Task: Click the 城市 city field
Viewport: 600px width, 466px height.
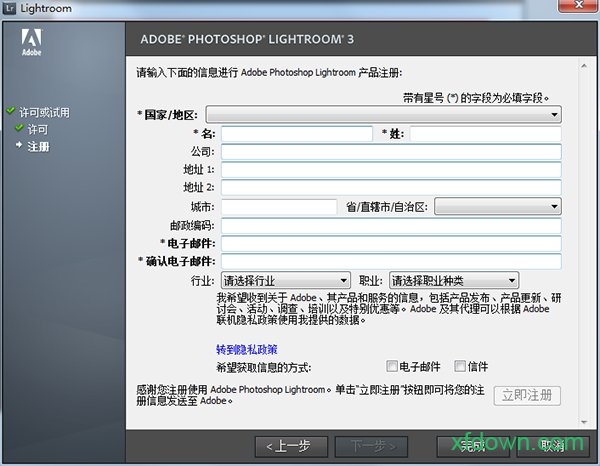Action: click(279, 207)
